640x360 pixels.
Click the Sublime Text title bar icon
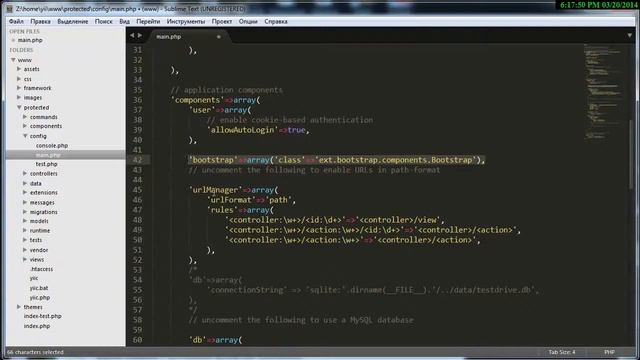pos(9,8)
